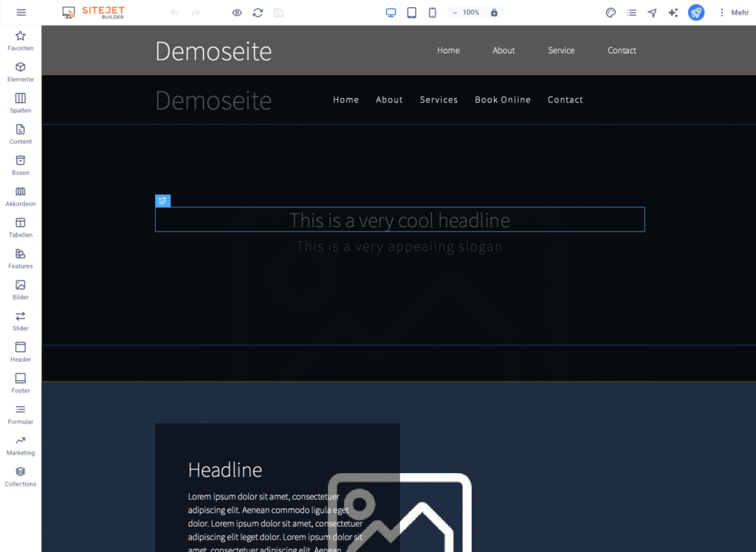The image size is (756, 552).
Task: Open the hamburger menu top left
Action: (x=21, y=12)
